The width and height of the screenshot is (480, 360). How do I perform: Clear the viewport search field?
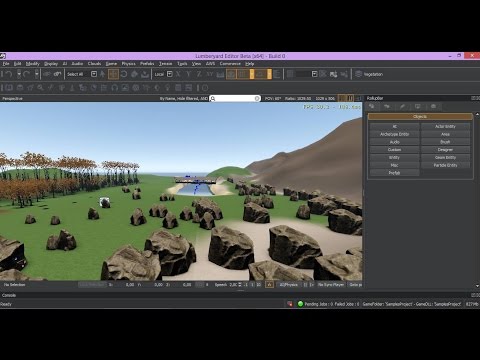pyautogui.click(x=257, y=98)
